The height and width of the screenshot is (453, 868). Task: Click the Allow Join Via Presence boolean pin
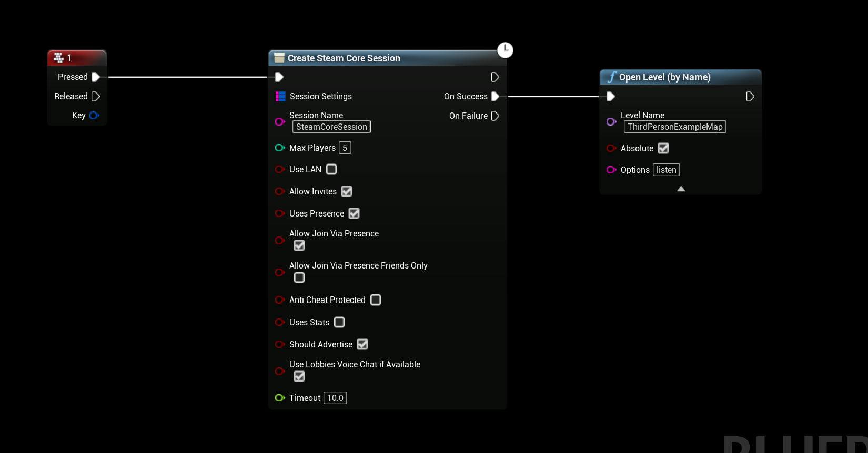coord(280,241)
